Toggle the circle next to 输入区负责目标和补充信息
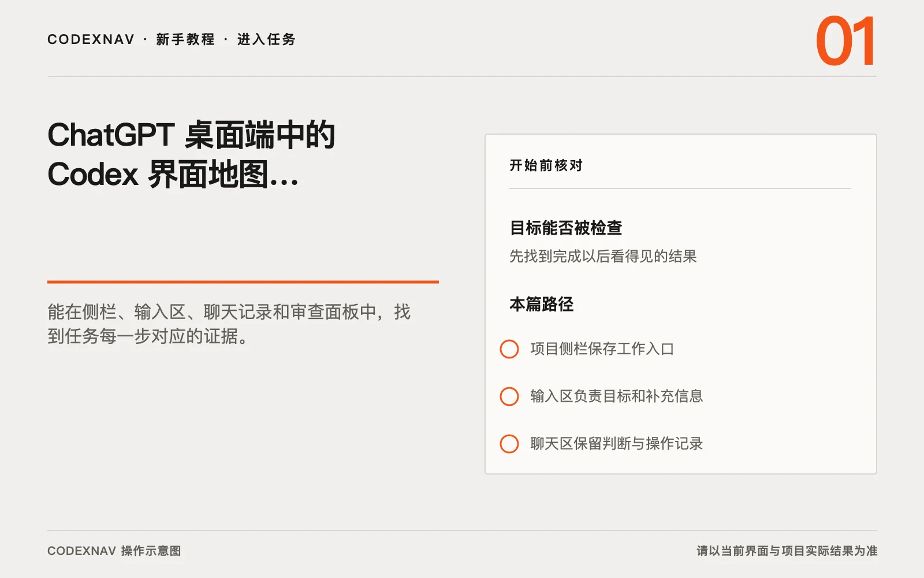Viewport: 924px width, 578px height. (509, 397)
